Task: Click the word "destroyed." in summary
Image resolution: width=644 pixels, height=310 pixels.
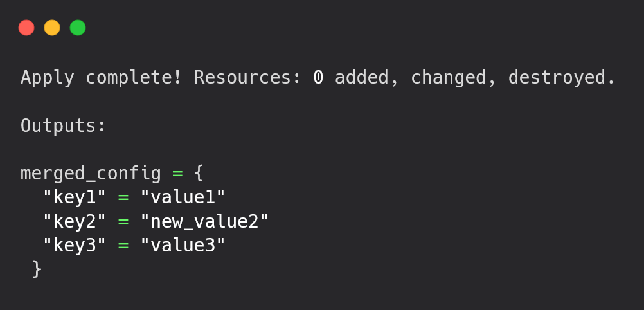Action: [x=562, y=77]
